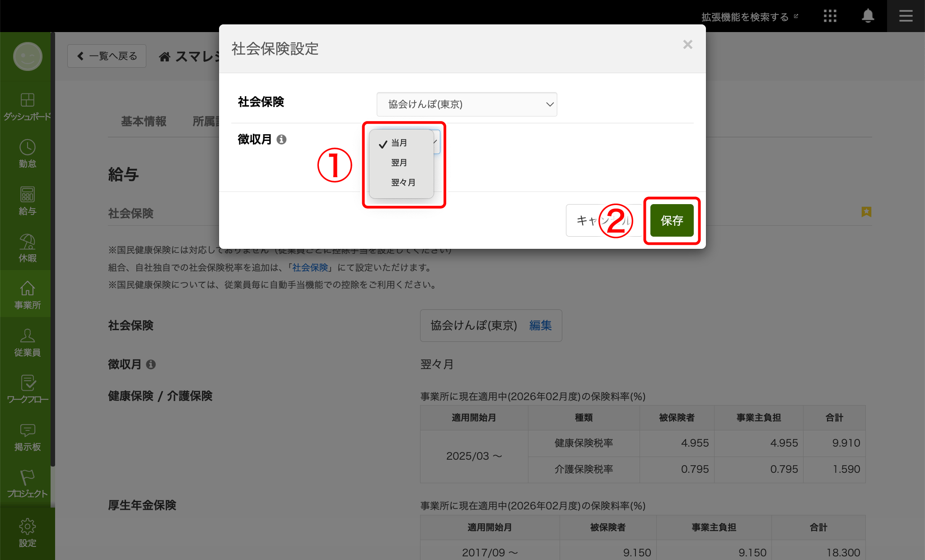This screenshot has height=560, width=925.
Task: Click the green 保存 button
Action: (672, 220)
